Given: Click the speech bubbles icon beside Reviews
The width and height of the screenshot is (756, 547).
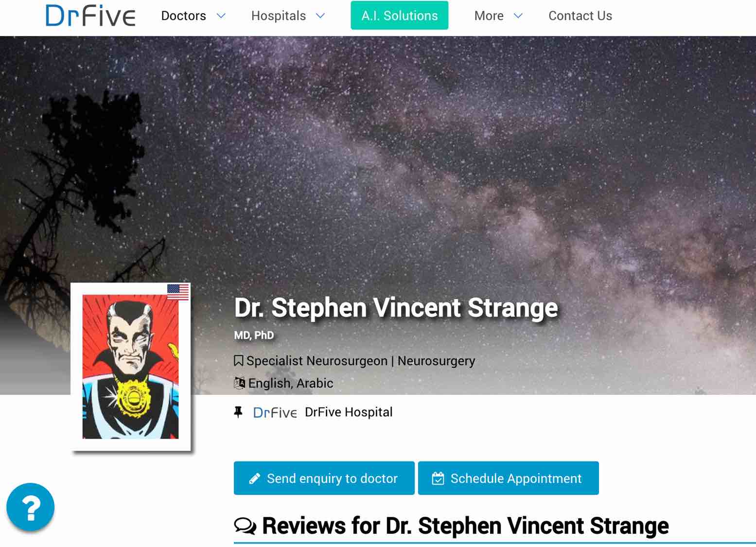Looking at the screenshot, I should coord(245,526).
